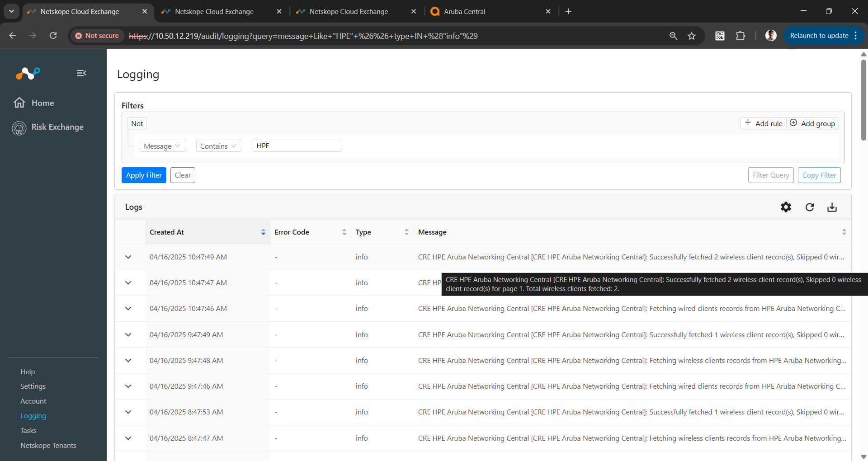868x461 pixels.
Task: Go forward in browser history
Action: [x=33, y=36]
